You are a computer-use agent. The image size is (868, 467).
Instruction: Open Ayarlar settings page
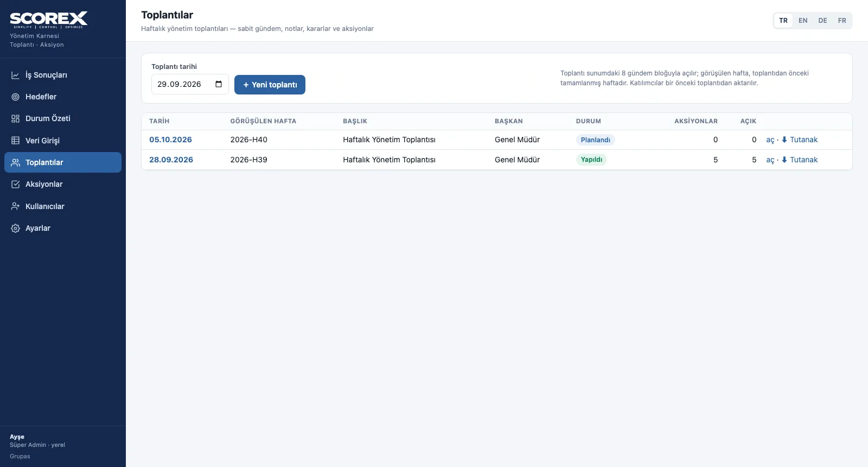coord(63,228)
